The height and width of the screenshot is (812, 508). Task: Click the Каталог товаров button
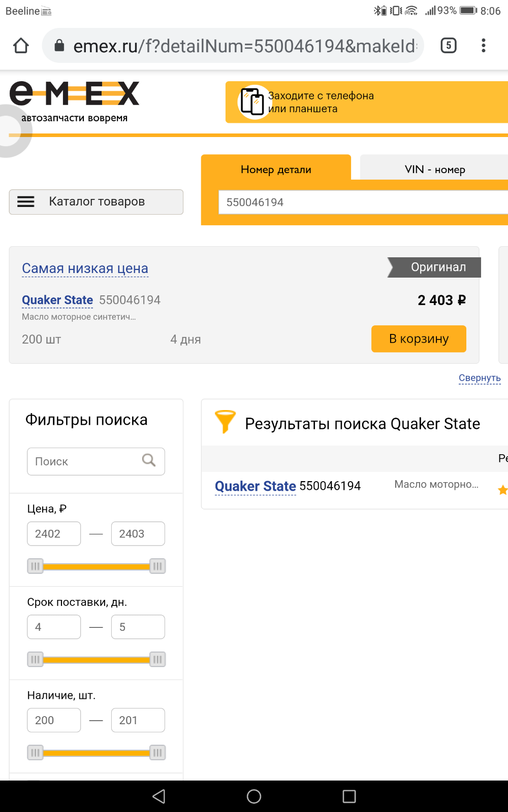[96, 202]
